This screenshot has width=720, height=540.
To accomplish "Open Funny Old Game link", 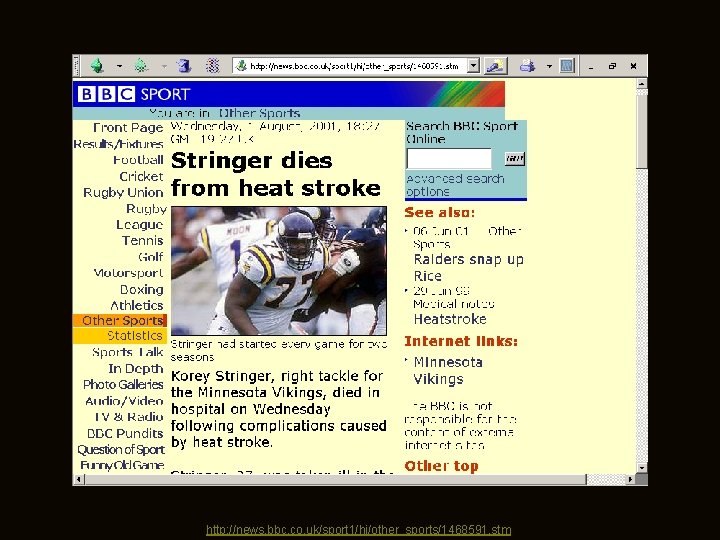I will [122, 465].
